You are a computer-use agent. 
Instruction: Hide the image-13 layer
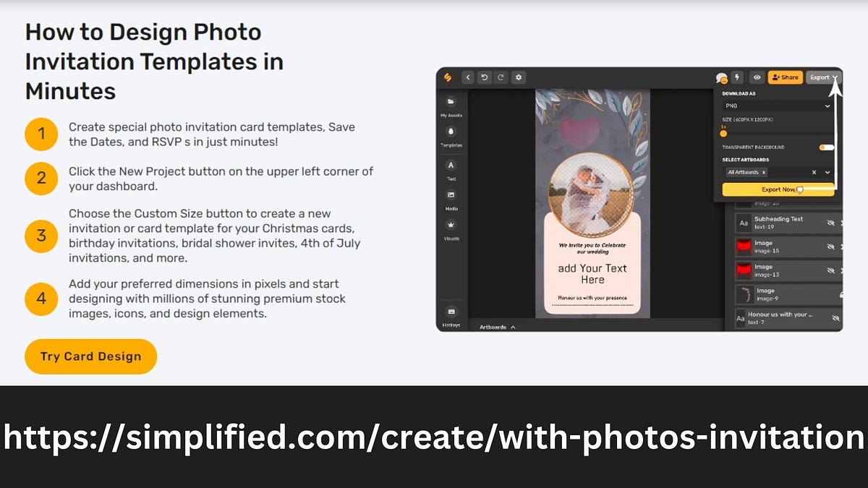pos(831,270)
